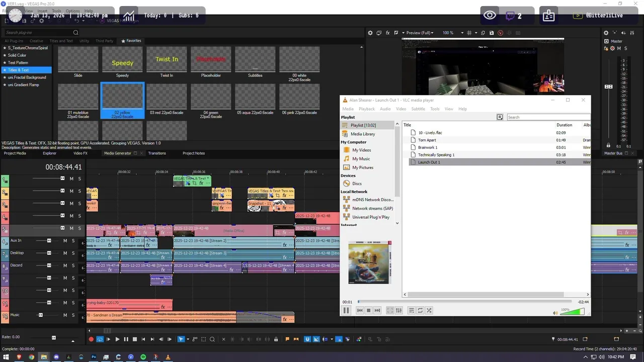Select Media Library in VLC sidebar
644x362 pixels.
pos(363,134)
